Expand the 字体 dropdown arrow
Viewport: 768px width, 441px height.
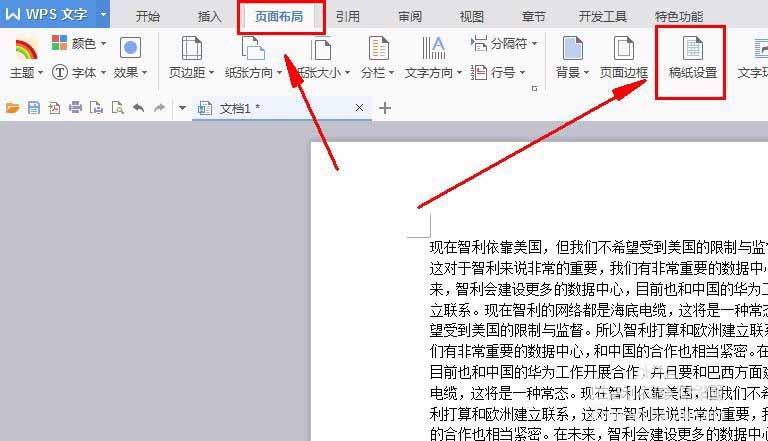click(x=103, y=73)
